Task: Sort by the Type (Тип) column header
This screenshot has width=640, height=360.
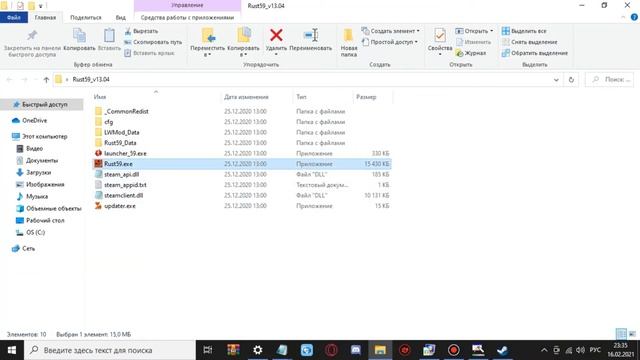Action: (x=301, y=97)
